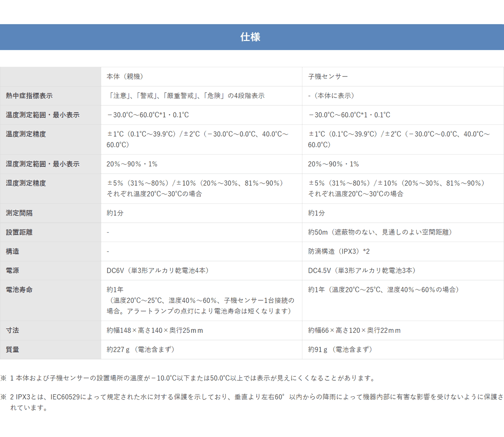Select the 設置距離 row label
The image size is (504, 437).
click(x=50, y=232)
